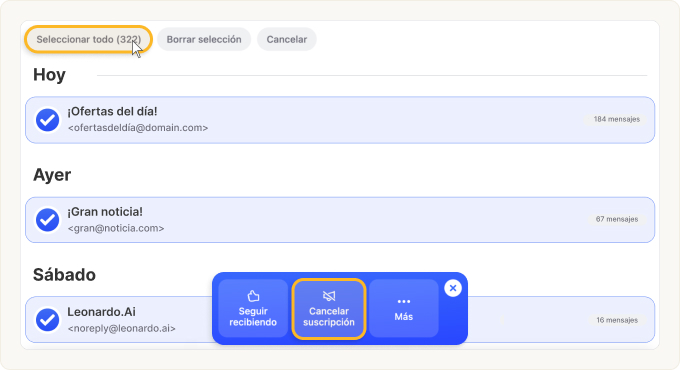Click Borrar selección button
This screenshot has width=680, height=370.
[x=204, y=39]
